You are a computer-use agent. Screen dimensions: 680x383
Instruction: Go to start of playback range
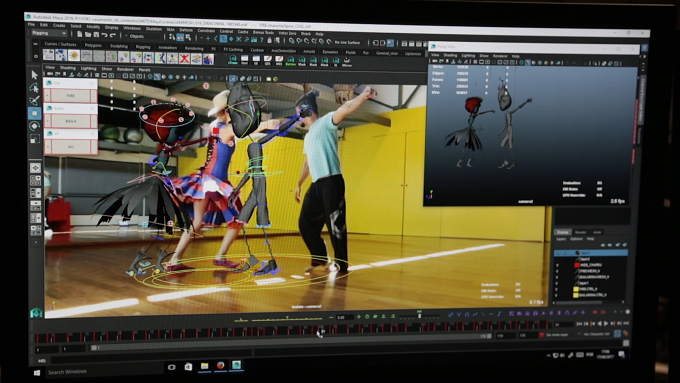pos(579,324)
